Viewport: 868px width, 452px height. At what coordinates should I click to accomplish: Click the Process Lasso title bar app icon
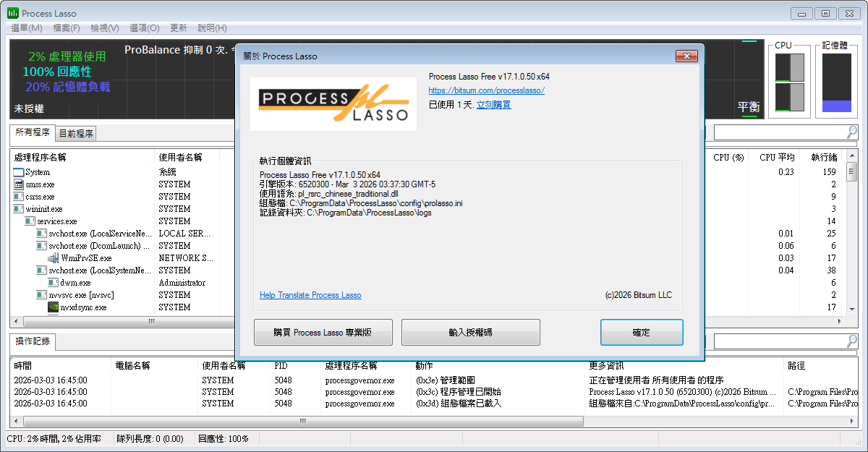13,13
